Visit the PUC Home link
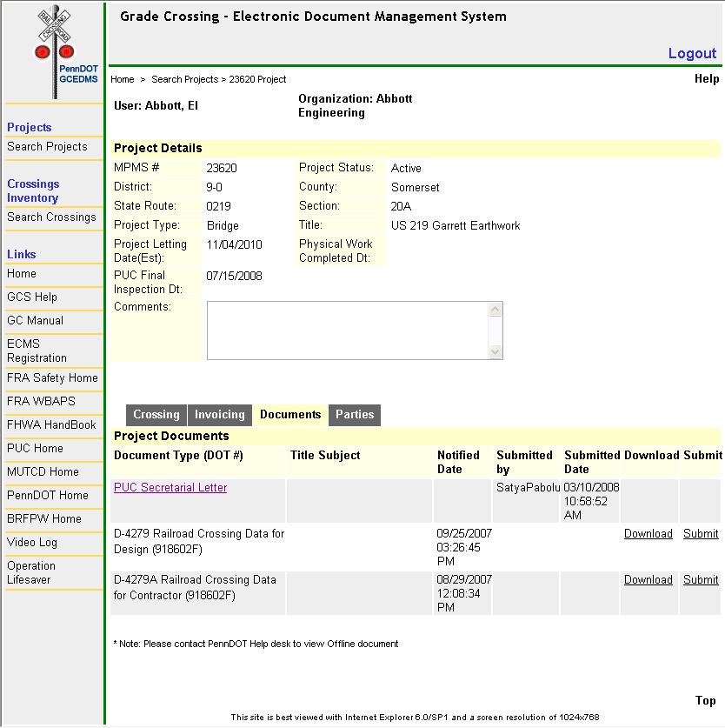Screen dimensions: 725x728 pos(35,449)
